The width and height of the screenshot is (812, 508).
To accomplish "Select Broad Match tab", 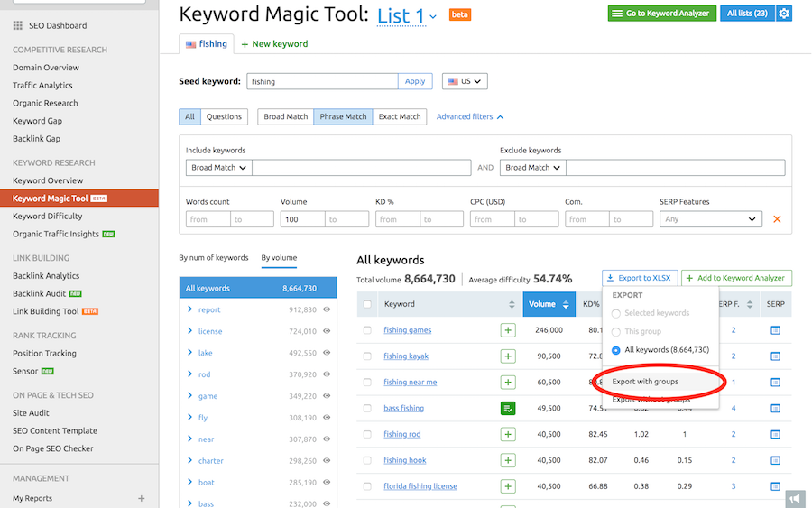I will tap(285, 117).
